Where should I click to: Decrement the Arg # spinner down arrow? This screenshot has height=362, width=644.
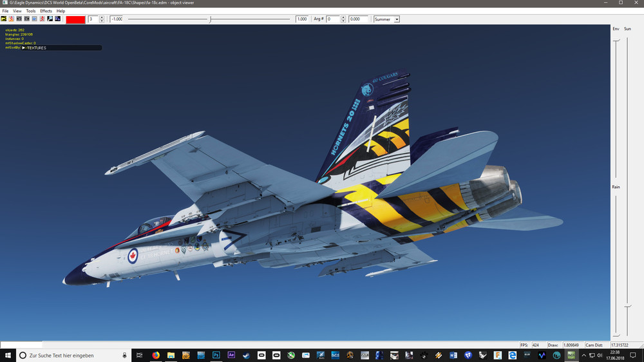[x=343, y=21]
